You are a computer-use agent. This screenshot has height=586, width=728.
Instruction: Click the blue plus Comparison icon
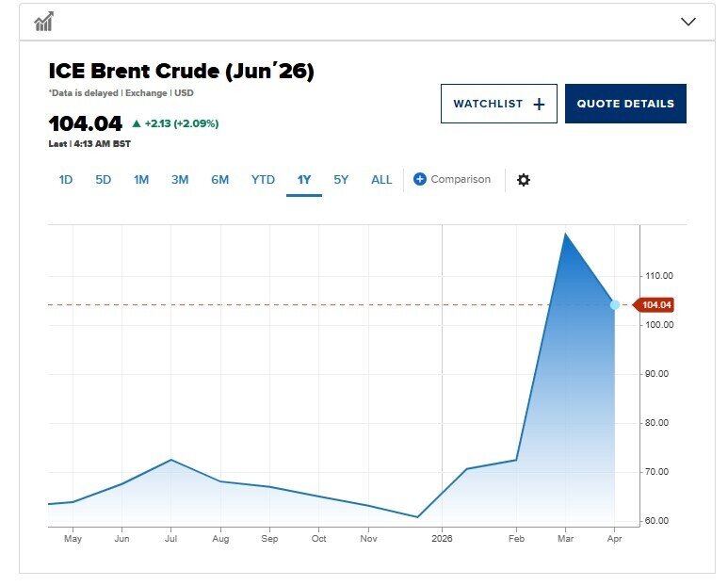(420, 179)
